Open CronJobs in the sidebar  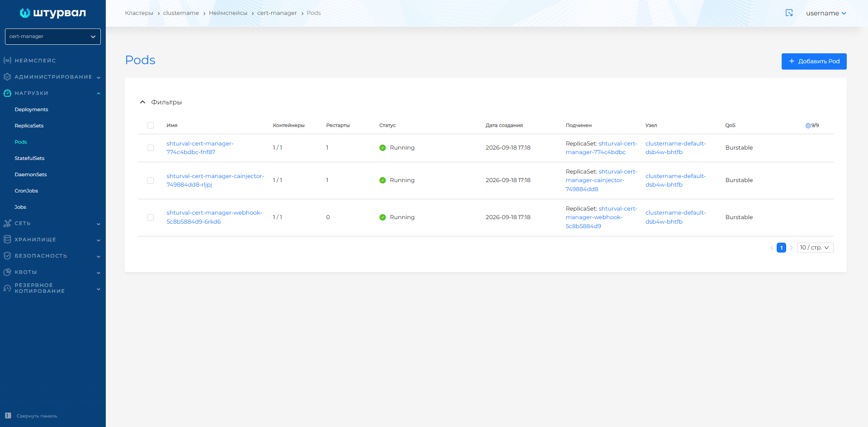[x=26, y=191]
